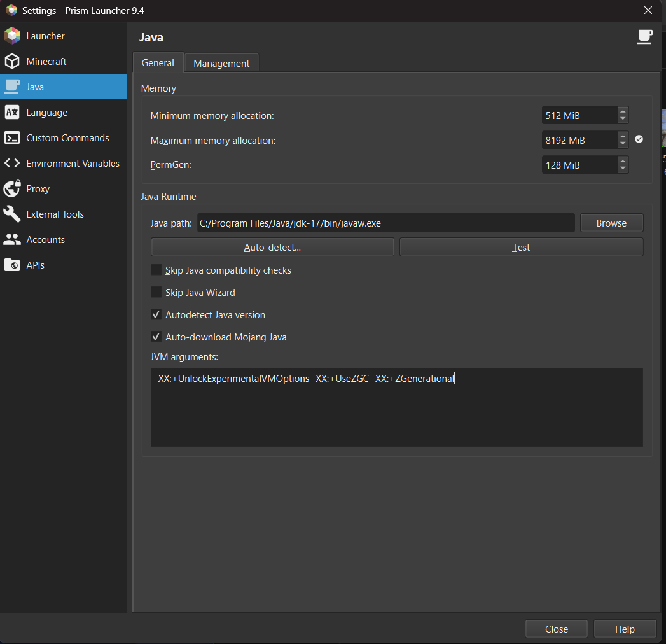Image resolution: width=666 pixels, height=644 pixels.
Task: Open Help for settings
Action: coord(625,629)
